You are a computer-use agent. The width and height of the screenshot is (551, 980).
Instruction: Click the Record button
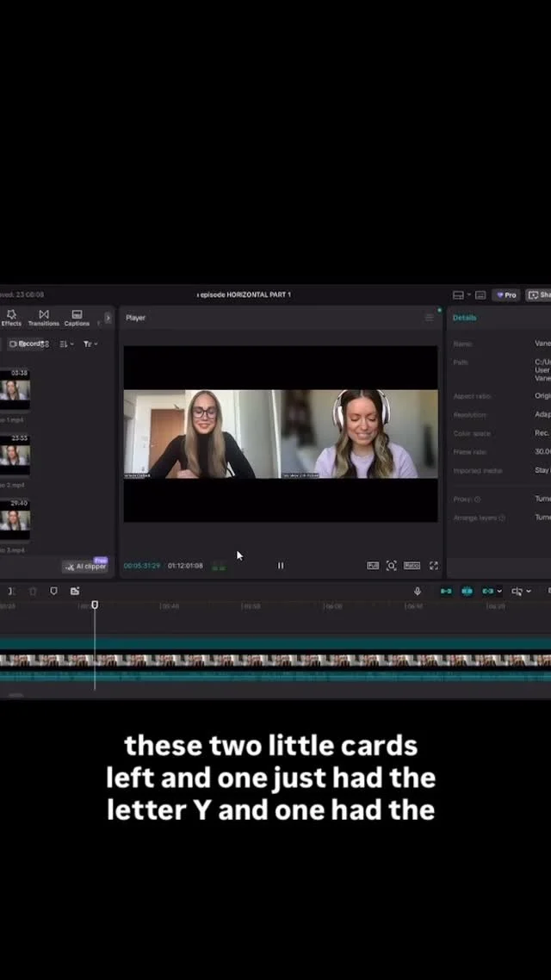tap(26, 344)
